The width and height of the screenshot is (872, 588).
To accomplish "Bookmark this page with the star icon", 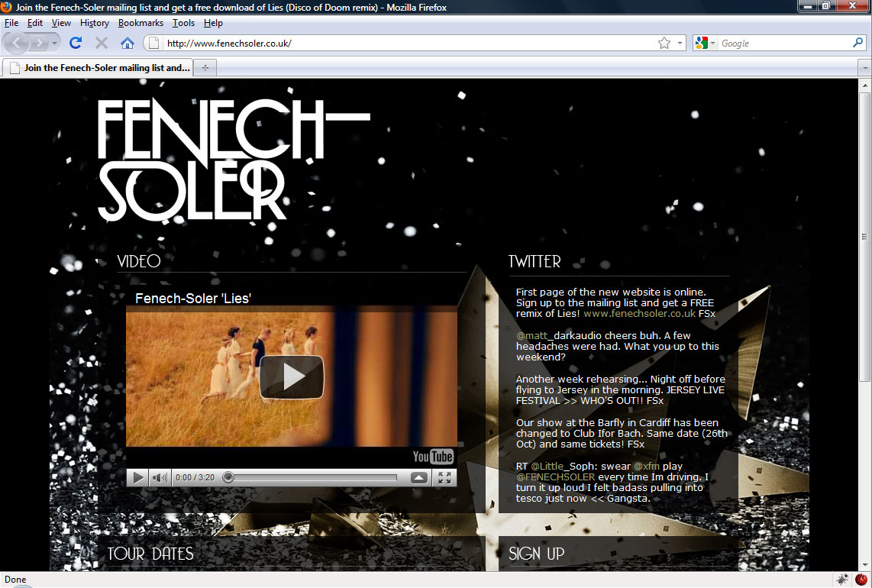I will (x=664, y=43).
